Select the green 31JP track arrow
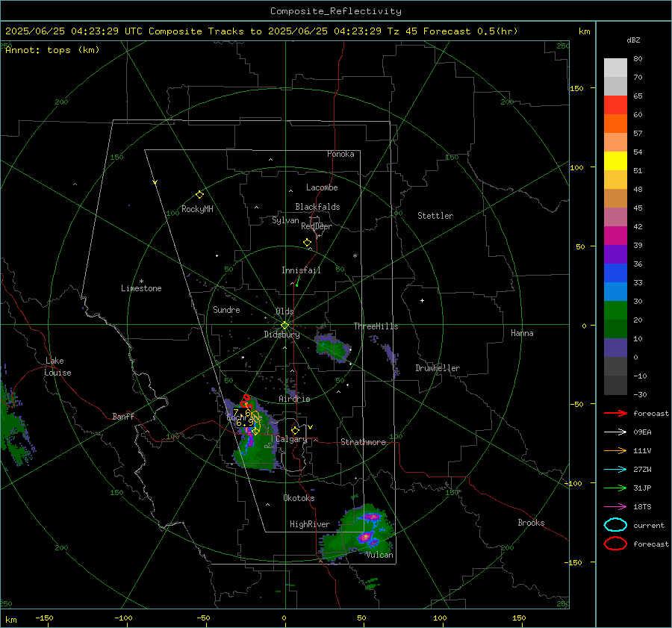The width and height of the screenshot is (672, 628). pyautogui.click(x=615, y=488)
